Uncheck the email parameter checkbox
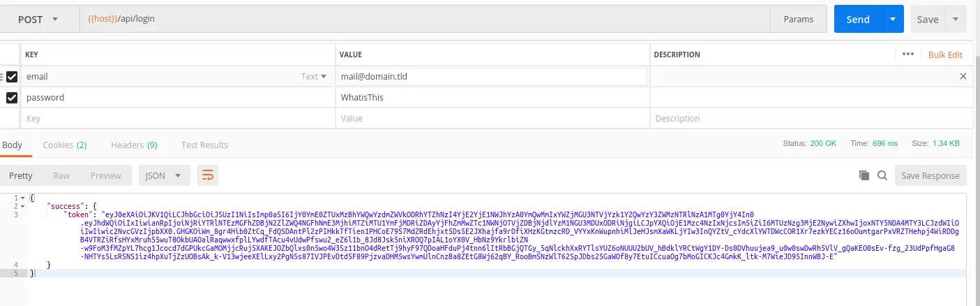The image size is (980, 306). (x=12, y=76)
